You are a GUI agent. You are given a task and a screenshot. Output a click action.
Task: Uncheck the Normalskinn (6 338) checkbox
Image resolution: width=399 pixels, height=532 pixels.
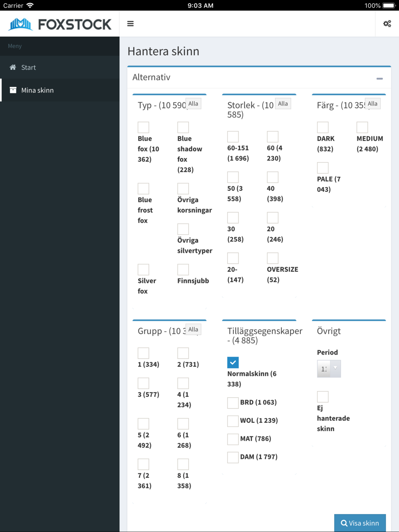[233, 363]
